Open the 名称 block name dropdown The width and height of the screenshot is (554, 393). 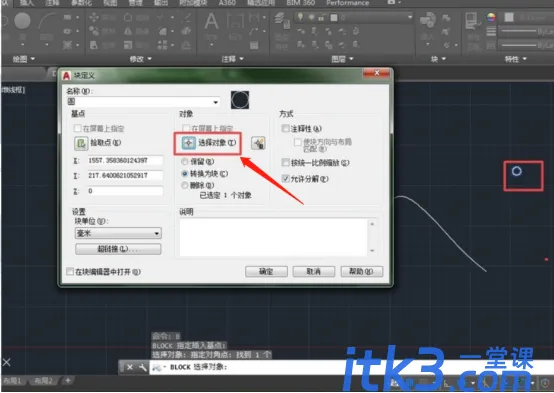tap(216, 102)
